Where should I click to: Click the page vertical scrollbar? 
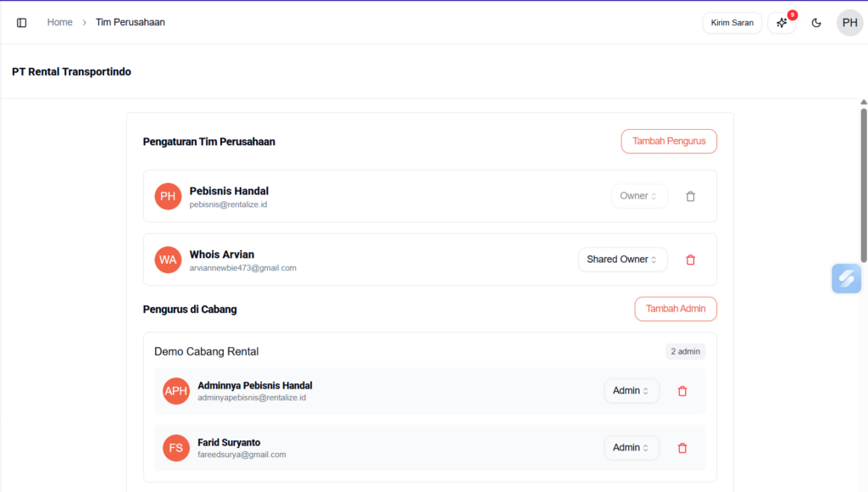(x=864, y=187)
